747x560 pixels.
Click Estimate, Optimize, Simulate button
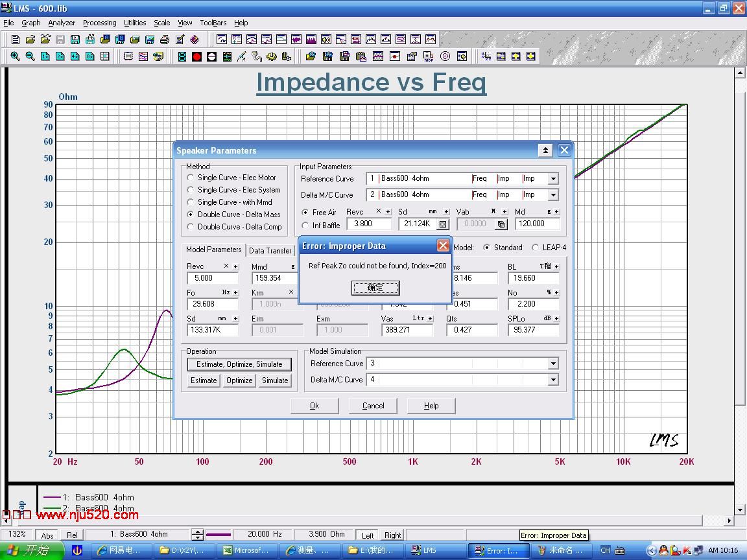(x=239, y=364)
